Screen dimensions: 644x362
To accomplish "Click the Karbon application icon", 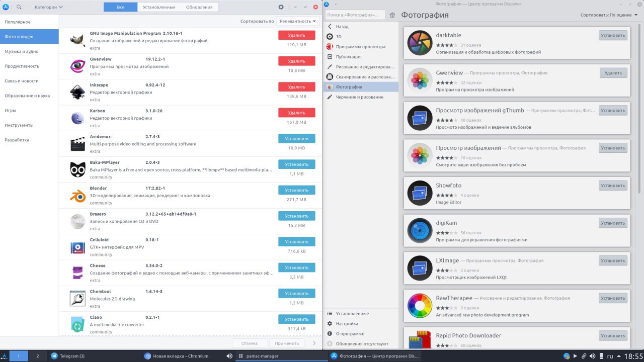I will [x=77, y=118].
